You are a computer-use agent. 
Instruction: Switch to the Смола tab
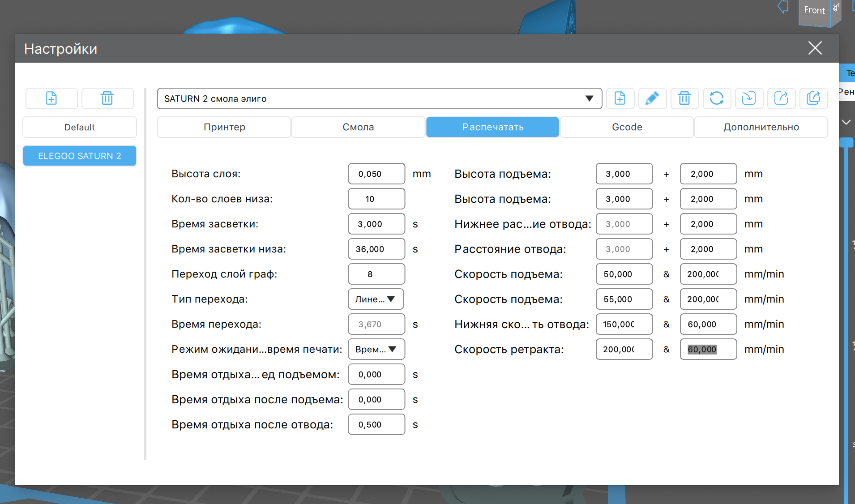358,127
